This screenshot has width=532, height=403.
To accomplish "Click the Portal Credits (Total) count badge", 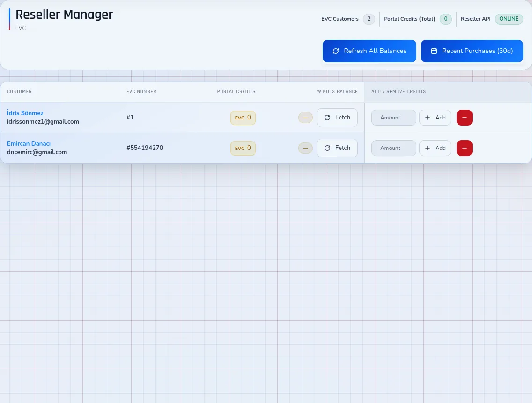I will click(446, 19).
